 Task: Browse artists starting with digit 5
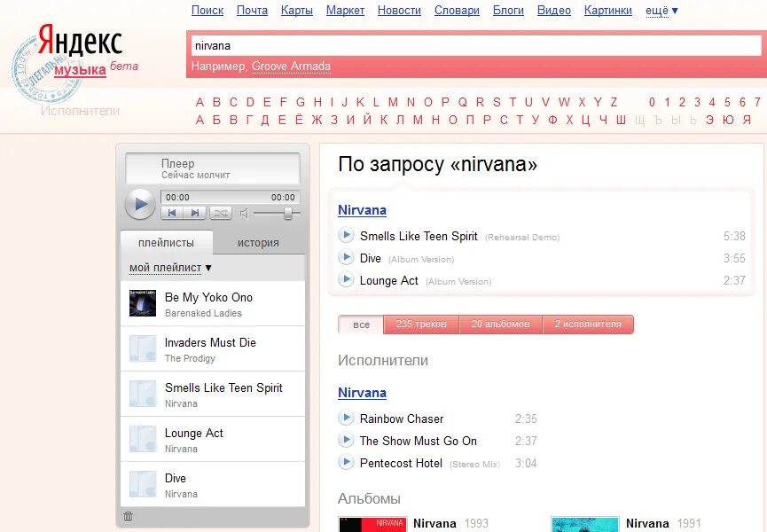click(727, 102)
